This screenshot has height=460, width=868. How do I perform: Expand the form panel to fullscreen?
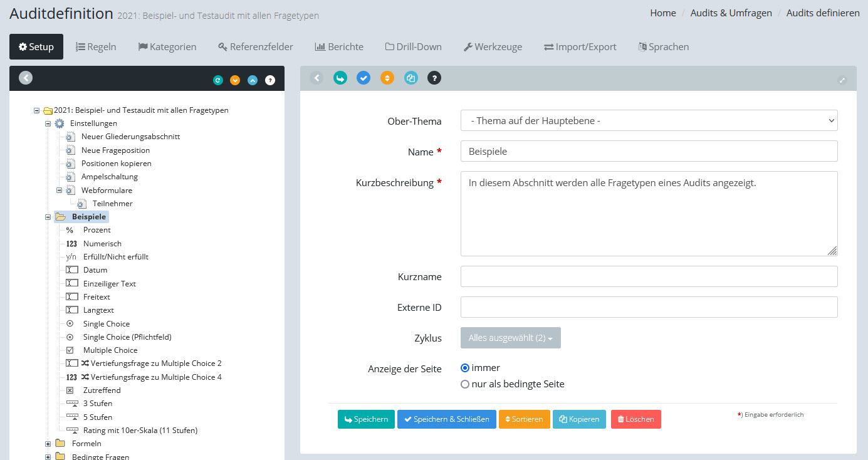point(842,80)
